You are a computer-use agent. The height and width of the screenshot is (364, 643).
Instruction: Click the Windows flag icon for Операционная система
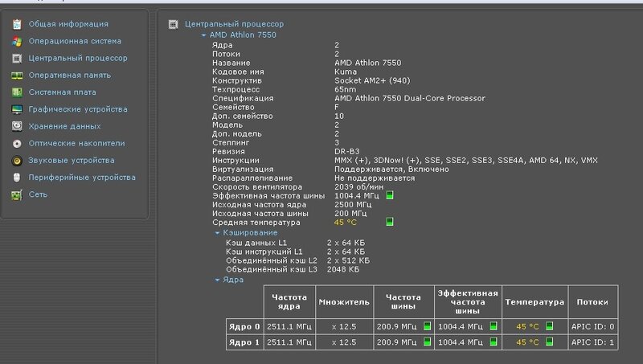tap(17, 42)
